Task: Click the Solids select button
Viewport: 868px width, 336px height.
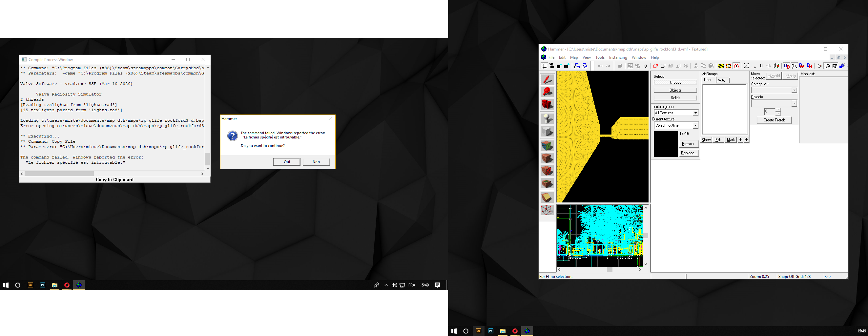Action: coord(675,98)
